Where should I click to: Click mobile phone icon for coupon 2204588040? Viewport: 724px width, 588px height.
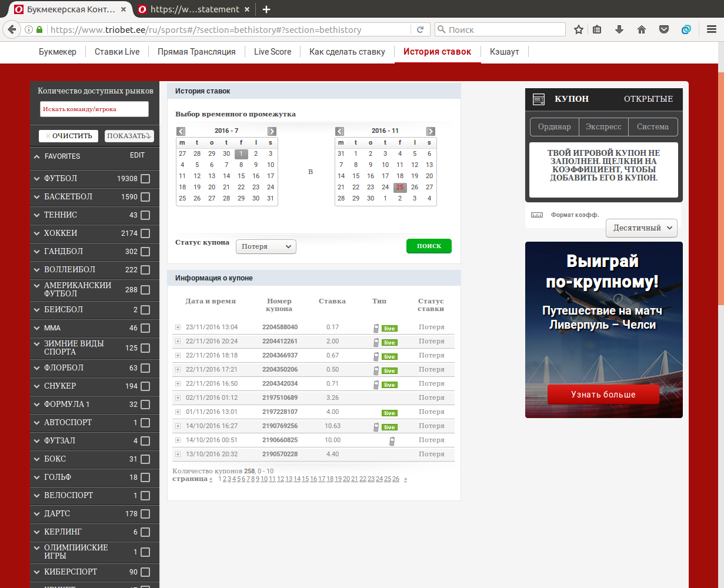(376, 328)
